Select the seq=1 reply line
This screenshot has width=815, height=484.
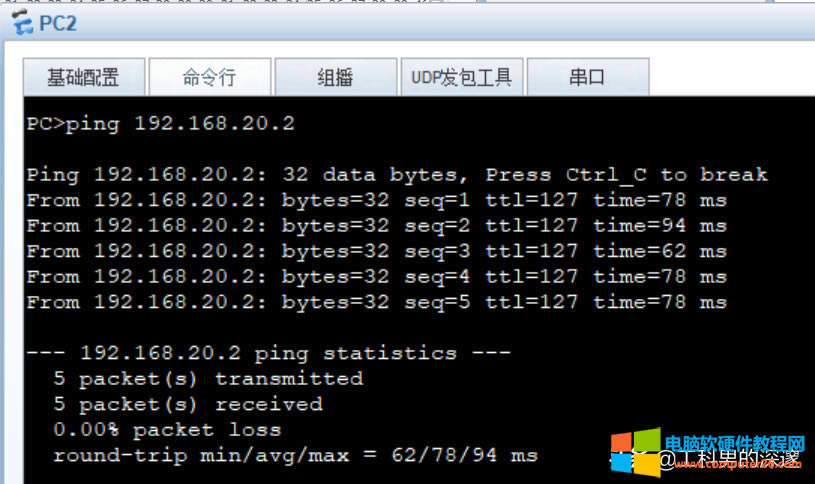point(377,201)
